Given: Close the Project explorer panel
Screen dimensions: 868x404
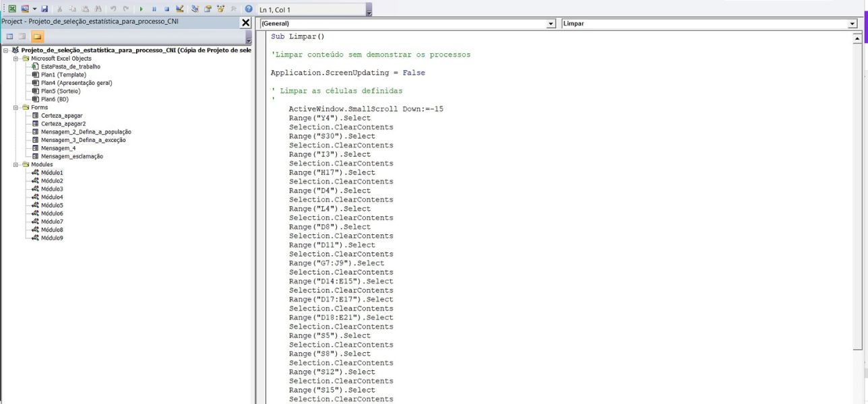Looking at the screenshot, I should coord(246,22).
